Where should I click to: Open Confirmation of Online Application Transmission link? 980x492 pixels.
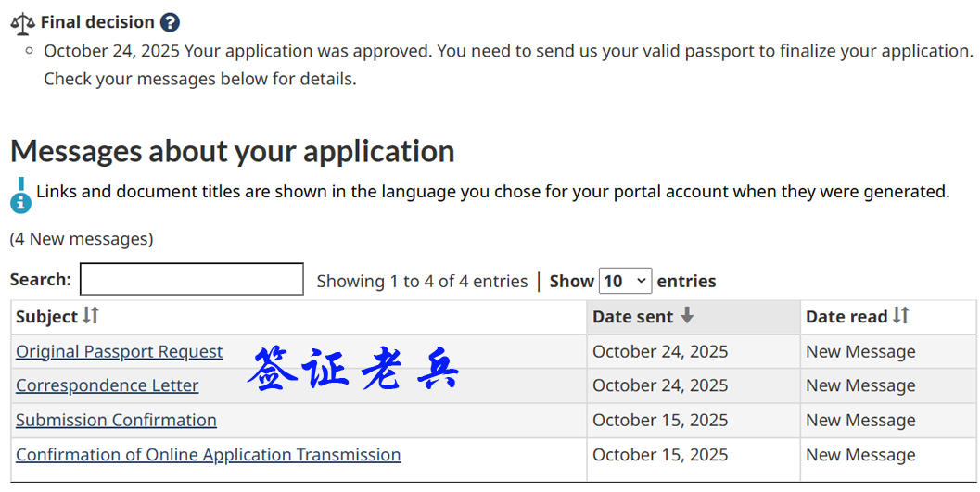point(208,454)
